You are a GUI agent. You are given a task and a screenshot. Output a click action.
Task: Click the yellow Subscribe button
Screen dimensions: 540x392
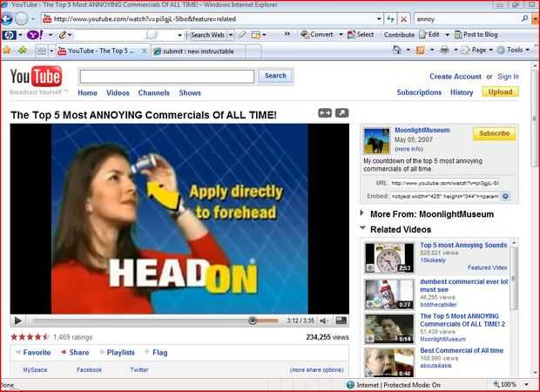point(494,133)
